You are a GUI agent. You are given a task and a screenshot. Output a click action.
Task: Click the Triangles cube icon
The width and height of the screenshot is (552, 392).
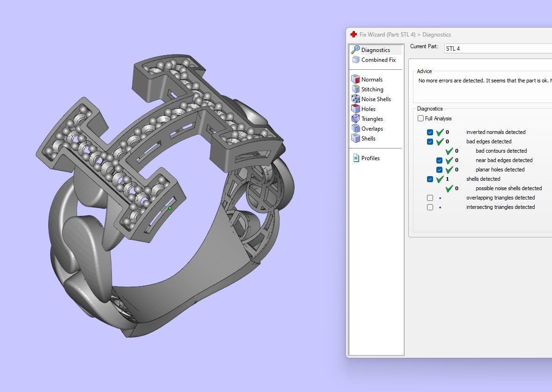(355, 118)
